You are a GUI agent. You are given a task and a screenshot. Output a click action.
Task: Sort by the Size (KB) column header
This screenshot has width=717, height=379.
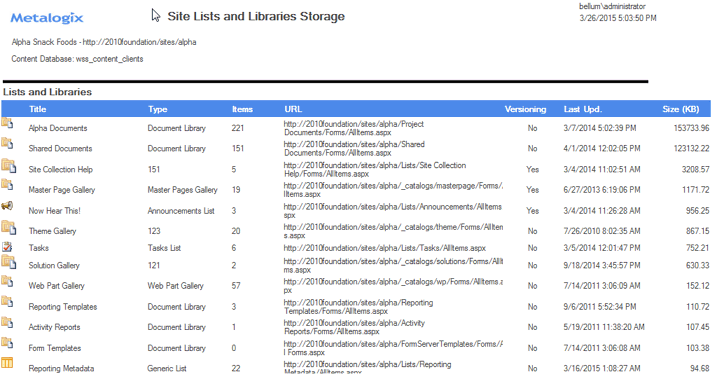coord(681,109)
